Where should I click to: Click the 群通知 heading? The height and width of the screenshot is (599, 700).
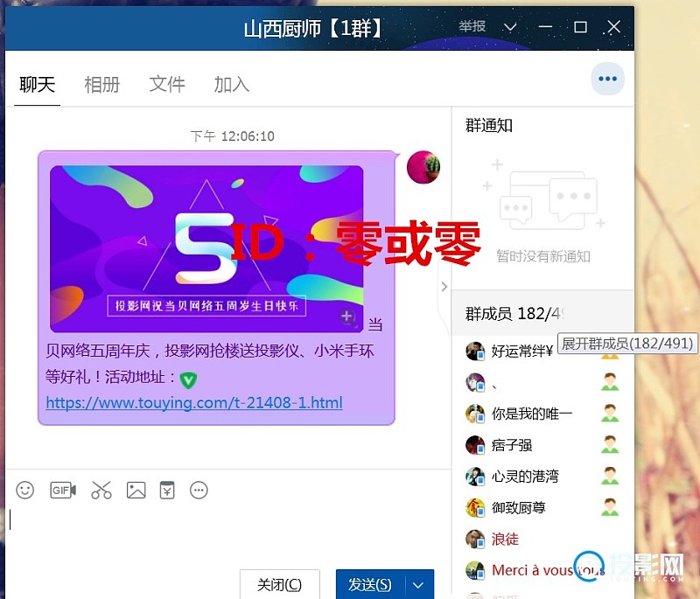[489, 125]
